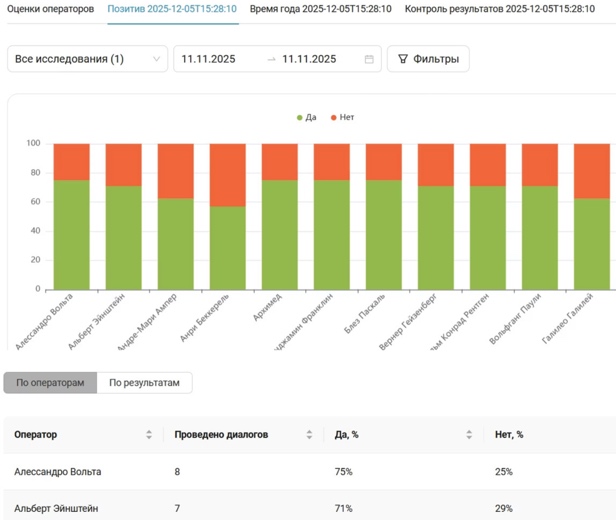This screenshot has height=520, width=616.
Task: Select the По операторам view
Action: (50, 383)
